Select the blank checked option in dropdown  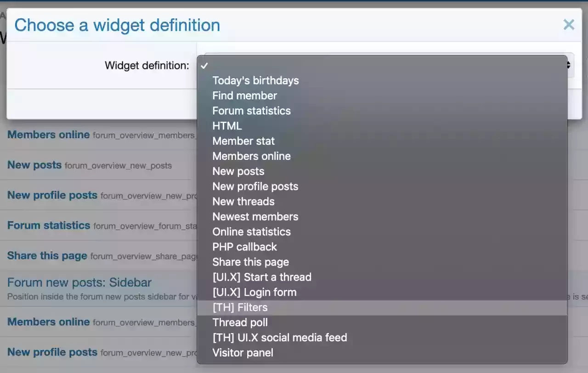[x=382, y=66]
